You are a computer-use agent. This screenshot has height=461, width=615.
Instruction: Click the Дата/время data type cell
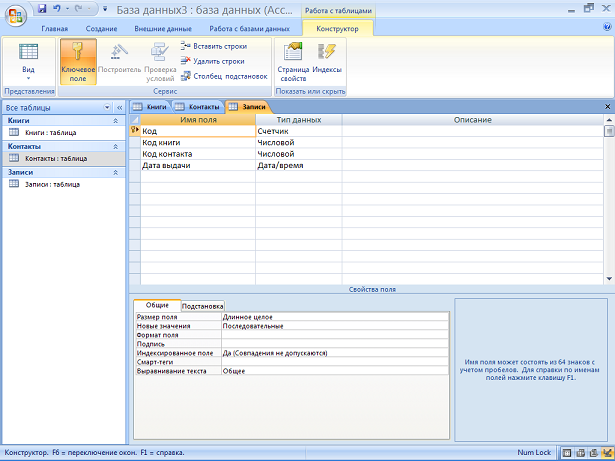[299, 166]
